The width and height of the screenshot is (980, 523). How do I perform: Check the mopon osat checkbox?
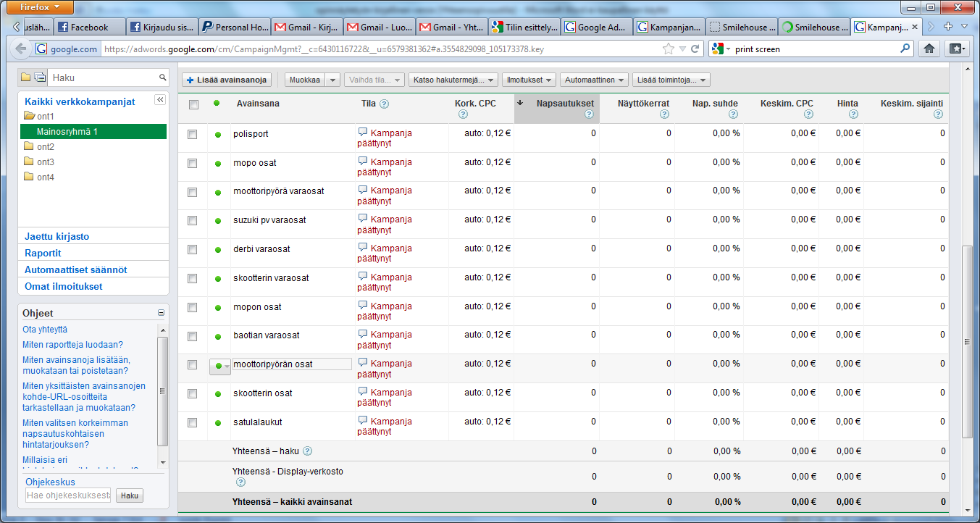[192, 308]
